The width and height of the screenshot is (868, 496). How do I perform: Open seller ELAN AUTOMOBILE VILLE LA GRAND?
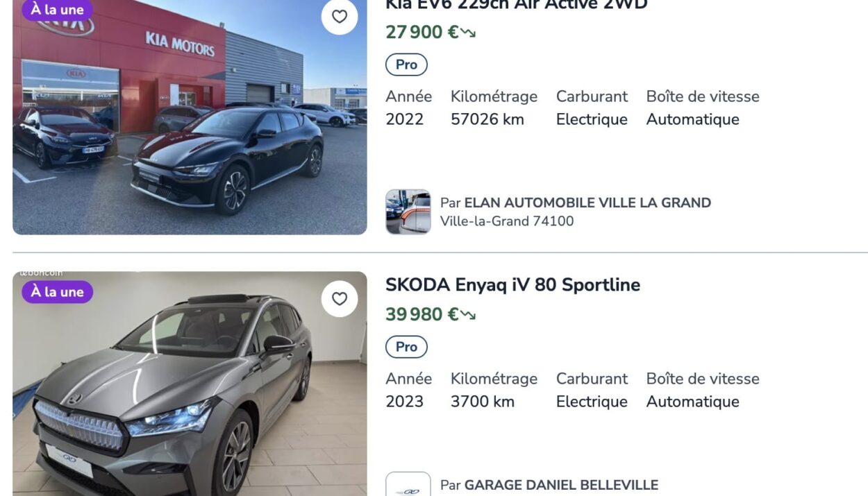pos(587,203)
